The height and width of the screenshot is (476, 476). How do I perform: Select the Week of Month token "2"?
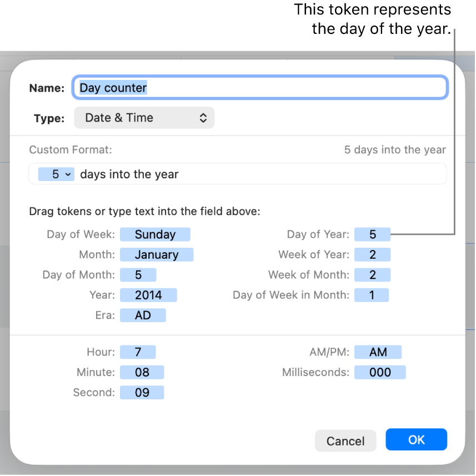372,274
